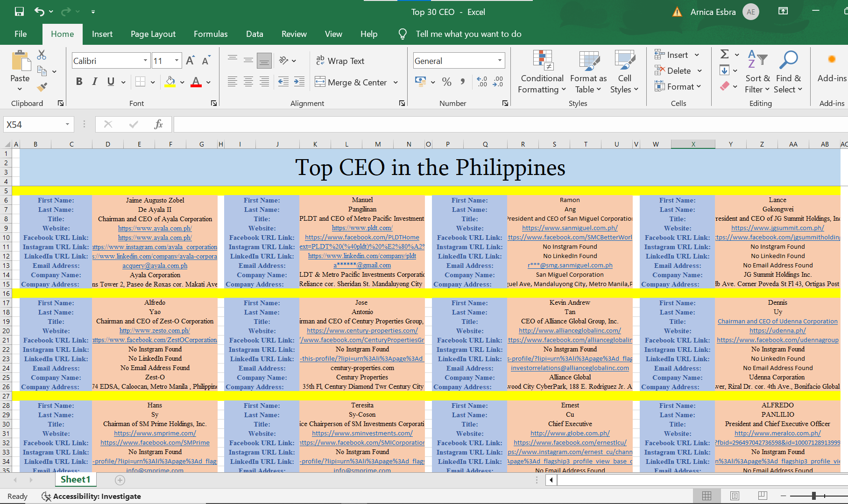
Task: Click the Fill down arrow icon
Action: (725, 70)
